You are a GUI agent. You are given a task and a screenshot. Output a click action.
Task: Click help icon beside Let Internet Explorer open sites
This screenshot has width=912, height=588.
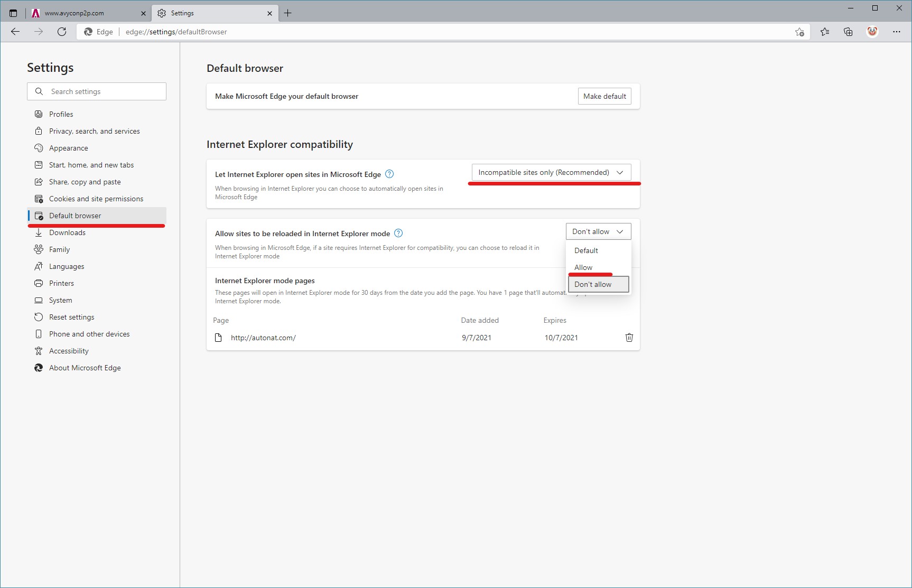tap(389, 174)
